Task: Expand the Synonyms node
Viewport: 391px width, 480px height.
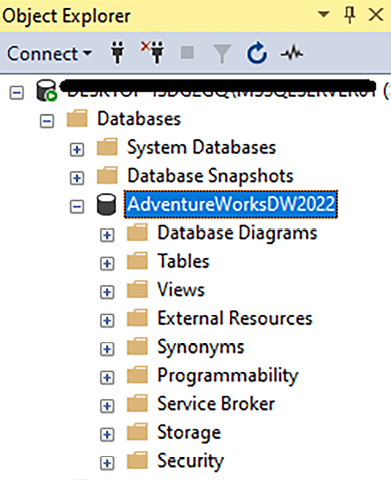Action: tap(107, 349)
